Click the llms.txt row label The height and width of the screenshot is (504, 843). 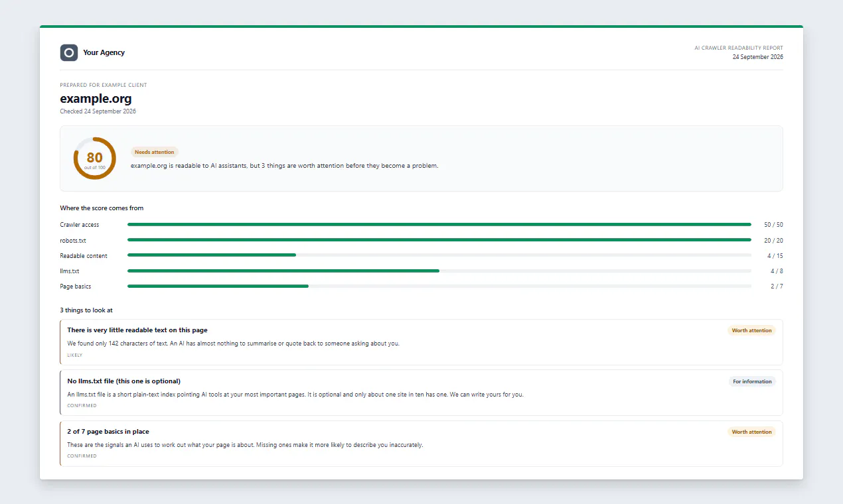(x=70, y=271)
